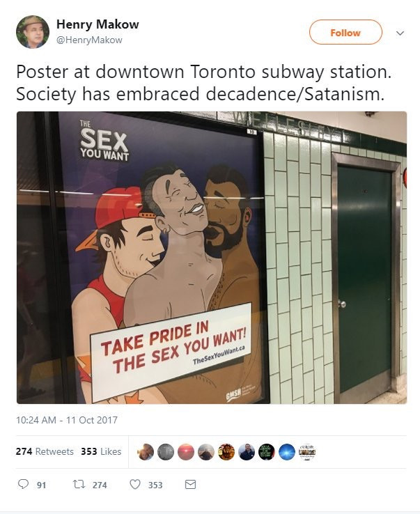The height and width of the screenshot is (514, 420).
Task: Click Henry Makow's profile avatar
Action: pos(32,32)
